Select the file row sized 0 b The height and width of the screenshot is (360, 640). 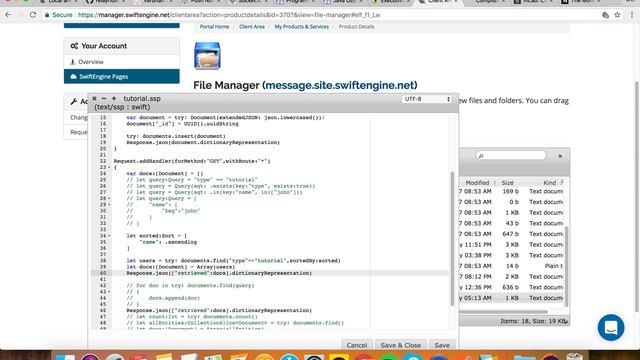pyautogui.click(x=511, y=202)
